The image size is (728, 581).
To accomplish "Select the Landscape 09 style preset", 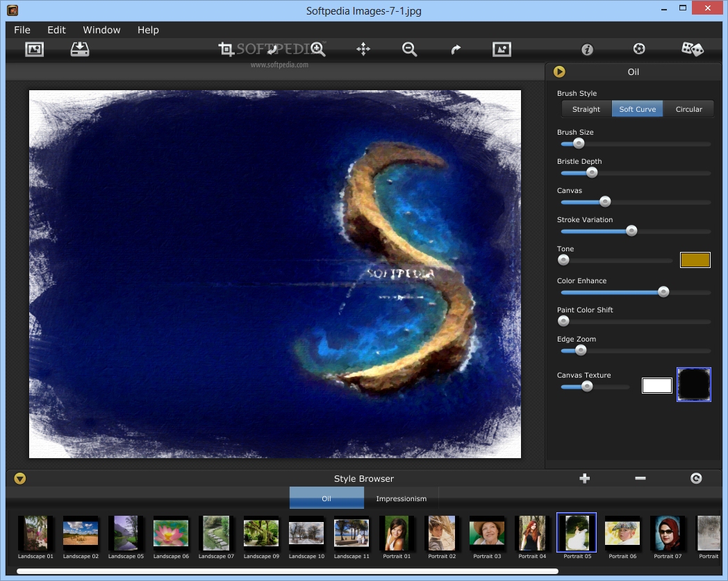I will pos(261,537).
